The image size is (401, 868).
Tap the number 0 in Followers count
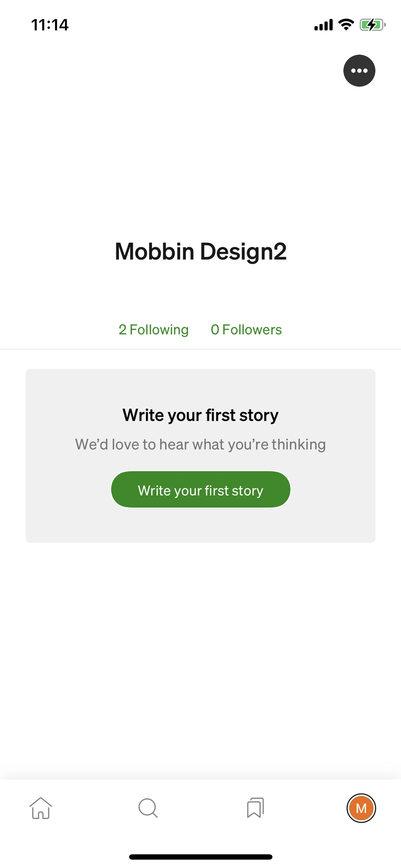pyautogui.click(x=215, y=329)
